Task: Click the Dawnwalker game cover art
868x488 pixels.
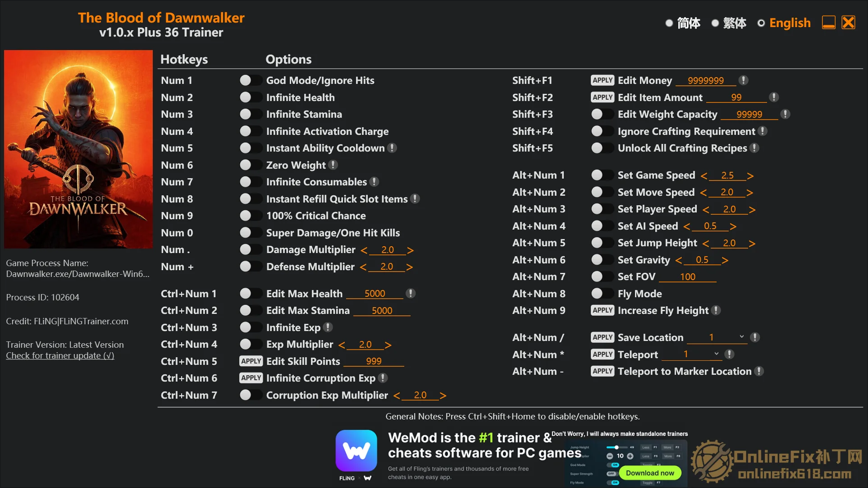Action: pyautogui.click(x=78, y=149)
